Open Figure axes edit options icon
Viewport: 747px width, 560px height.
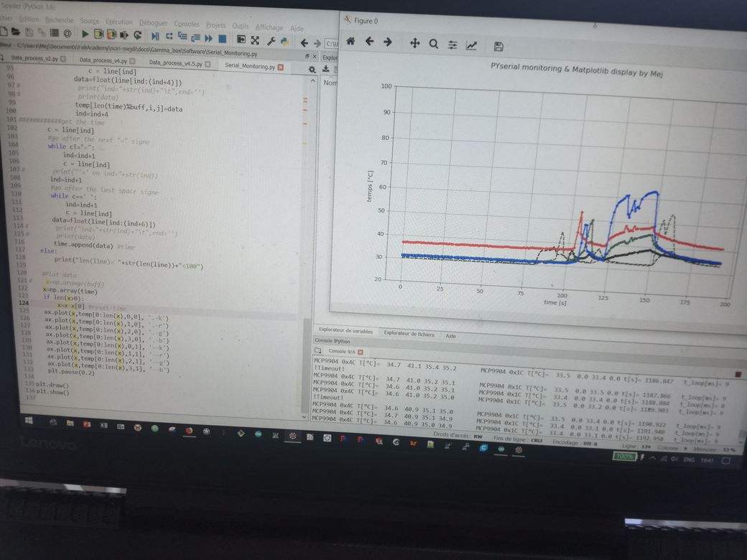[472, 46]
